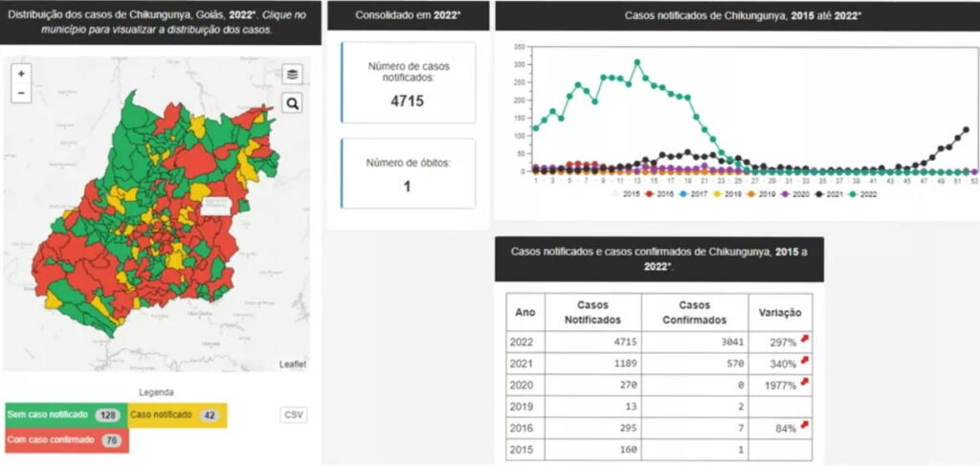
Task: Click the 'Legenda' label under map
Action: [156, 392]
